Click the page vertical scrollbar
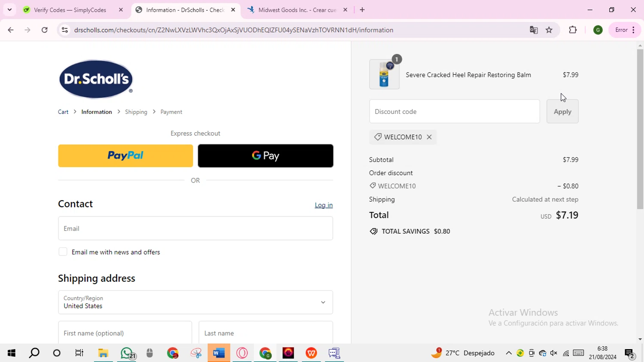Image resolution: width=644 pixels, height=362 pixels. (640, 129)
